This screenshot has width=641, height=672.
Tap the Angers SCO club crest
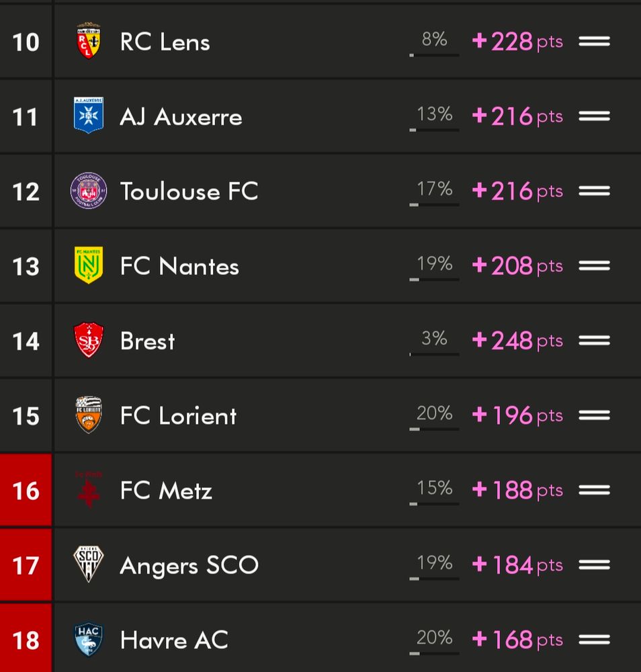pyautogui.click(x=89, y=564)
